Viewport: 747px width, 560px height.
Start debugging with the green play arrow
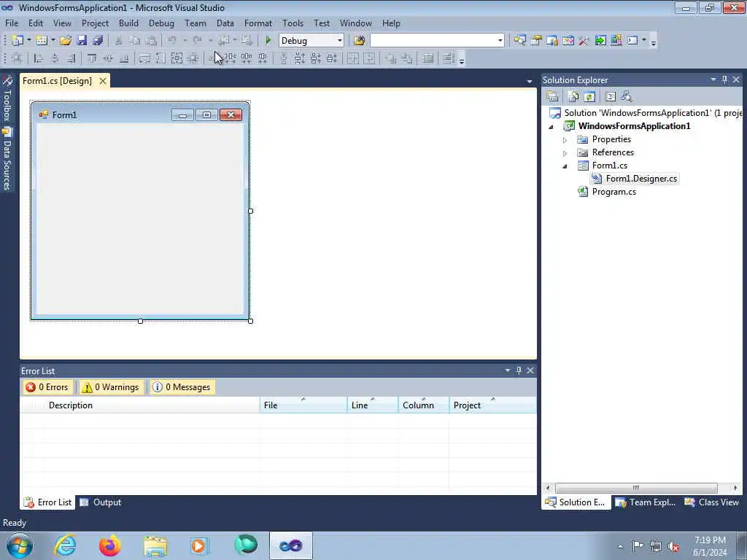[x=268, y=41]
